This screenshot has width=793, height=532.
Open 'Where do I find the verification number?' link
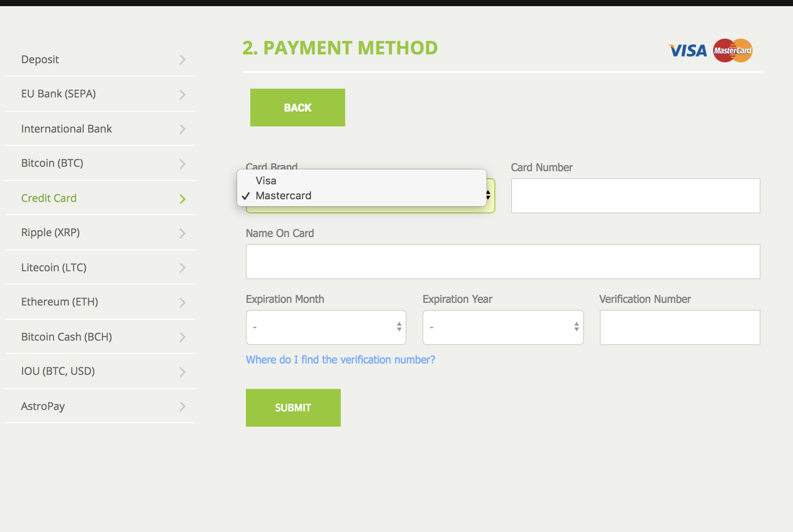[340, 360]
